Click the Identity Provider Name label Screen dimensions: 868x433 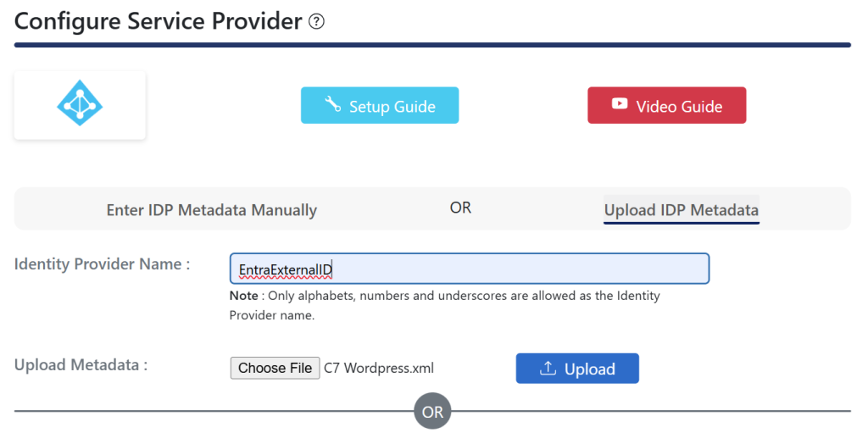tap(103, 264)
